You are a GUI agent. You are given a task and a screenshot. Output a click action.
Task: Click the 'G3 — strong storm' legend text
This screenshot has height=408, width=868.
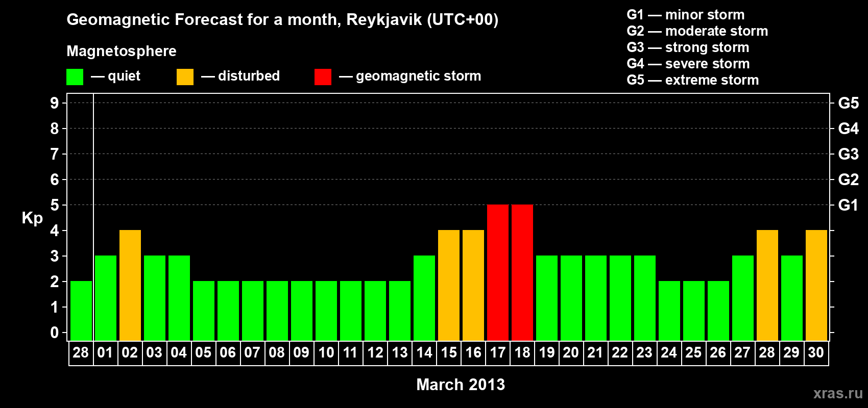(x=688, y=47)
